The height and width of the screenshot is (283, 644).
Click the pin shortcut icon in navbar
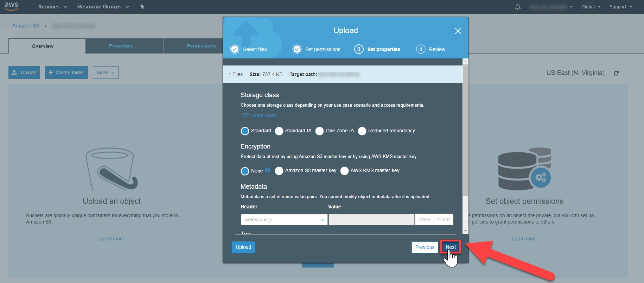[142, 7]
